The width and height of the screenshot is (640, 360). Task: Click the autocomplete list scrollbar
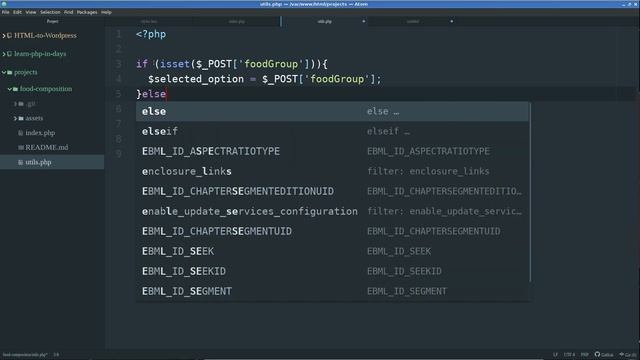(530, 192)
